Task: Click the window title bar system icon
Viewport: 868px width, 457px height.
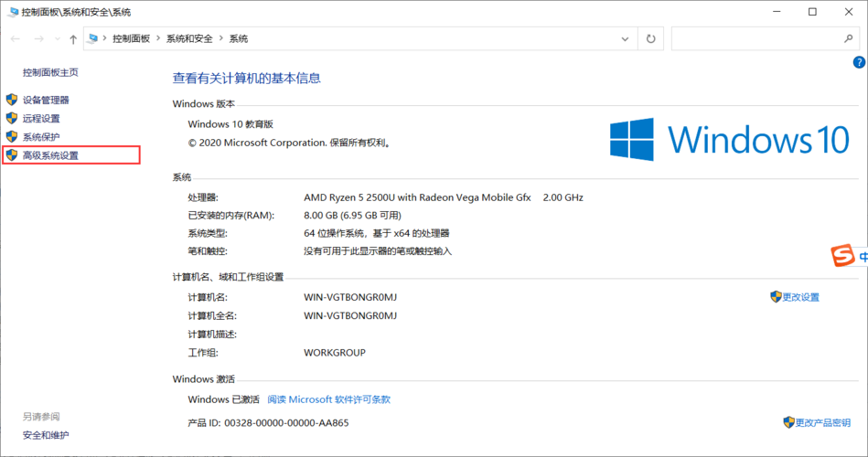Action: [12, 12]
